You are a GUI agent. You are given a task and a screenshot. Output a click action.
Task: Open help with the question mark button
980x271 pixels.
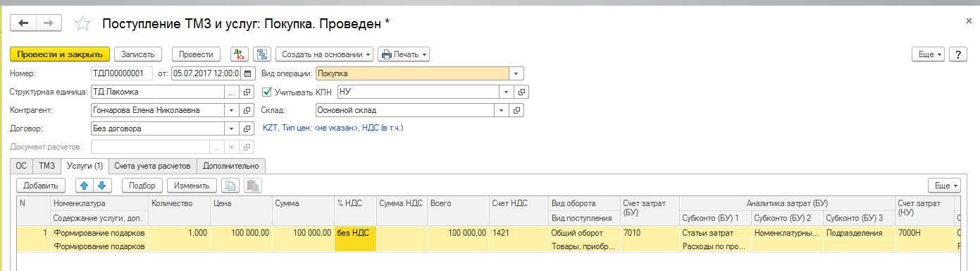click(x=957, y=54)
